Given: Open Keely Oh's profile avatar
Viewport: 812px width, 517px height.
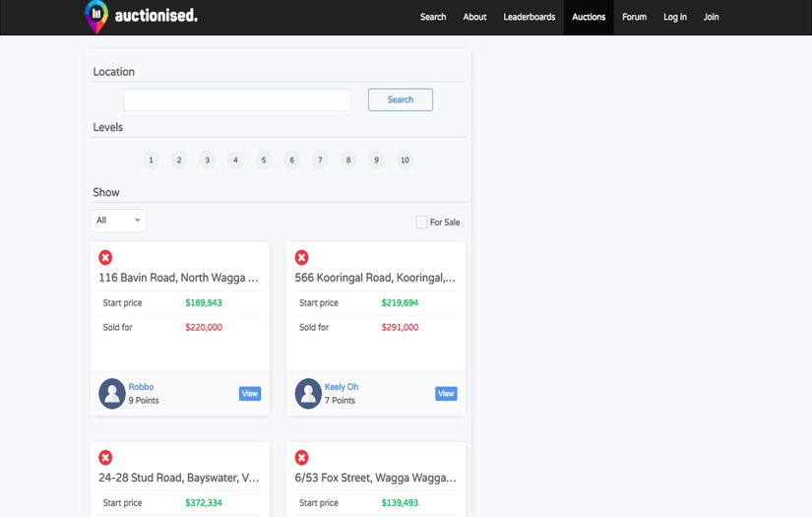Looking at the screenshot, I should [x=308, y=394].
